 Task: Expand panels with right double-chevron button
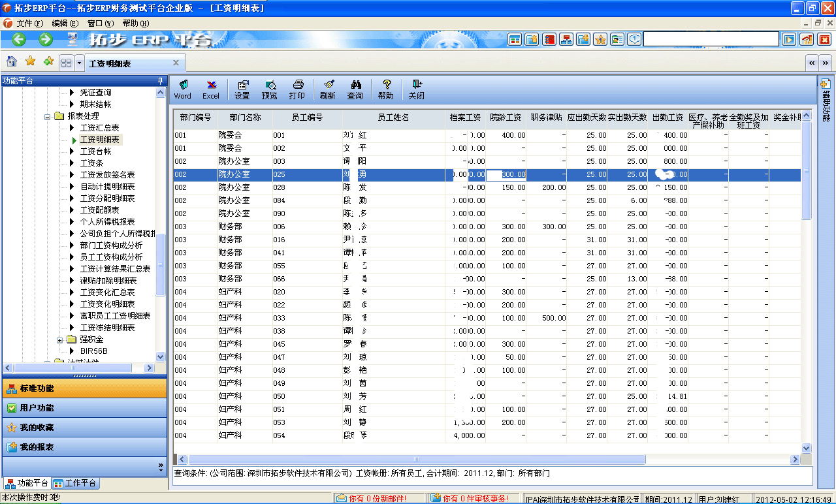click(824, 63)
